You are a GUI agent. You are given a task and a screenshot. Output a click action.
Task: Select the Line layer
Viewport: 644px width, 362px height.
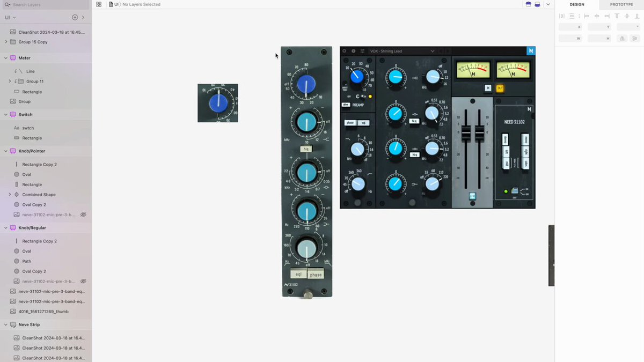31,71
